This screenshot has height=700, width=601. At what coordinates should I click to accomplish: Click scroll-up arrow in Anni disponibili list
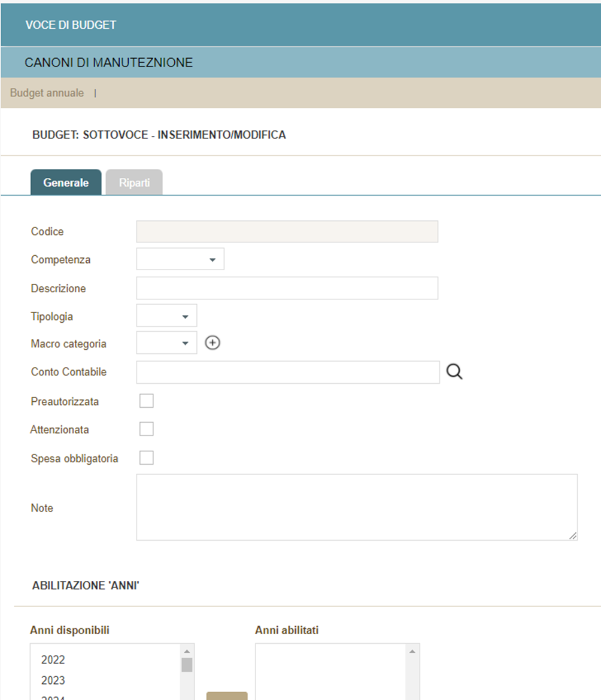pos(187,651)
